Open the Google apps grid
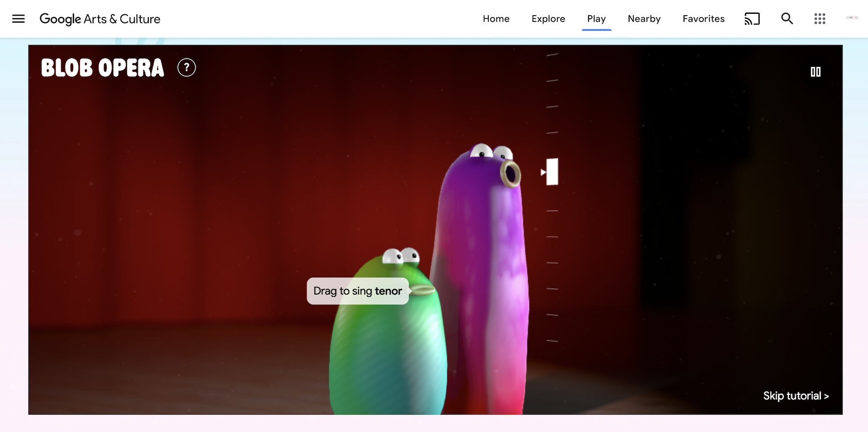868x432 pixels. tap(820, 19)
